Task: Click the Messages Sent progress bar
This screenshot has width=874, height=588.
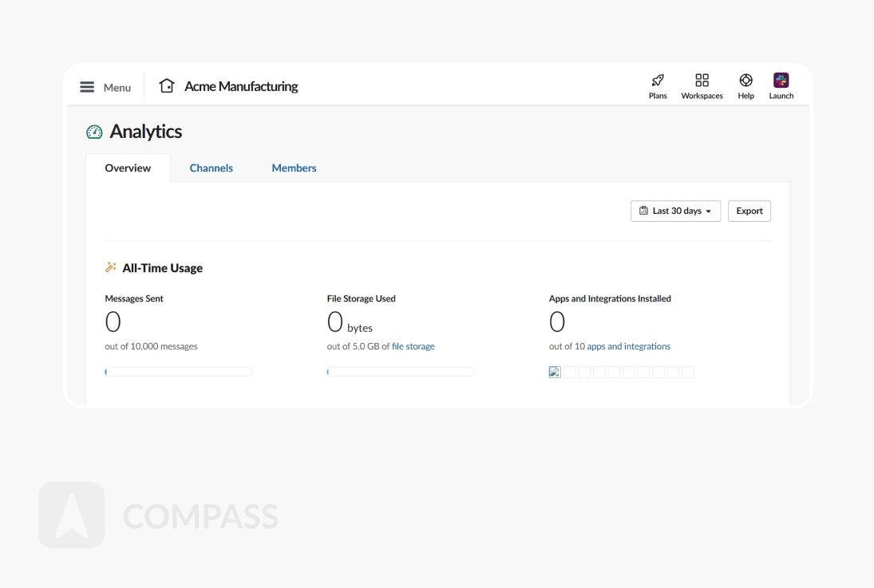Action: pos(179,372)
